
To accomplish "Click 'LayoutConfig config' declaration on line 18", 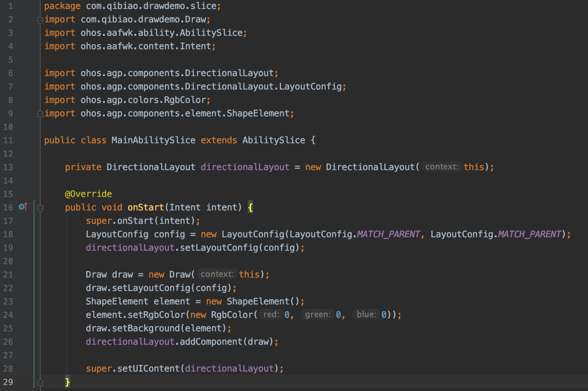I will coord(135,234).
